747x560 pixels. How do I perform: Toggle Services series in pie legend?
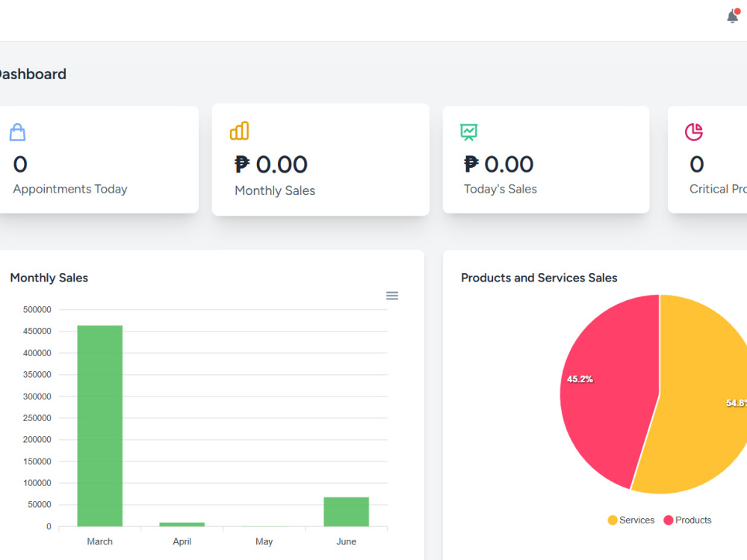[x=631, y=520]
